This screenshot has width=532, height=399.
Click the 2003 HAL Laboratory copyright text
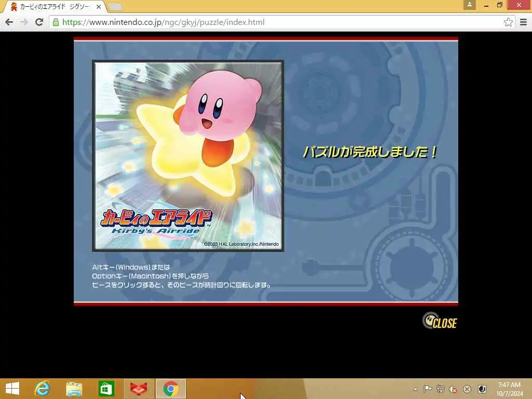pyautogui.click(x=241, y=244)
